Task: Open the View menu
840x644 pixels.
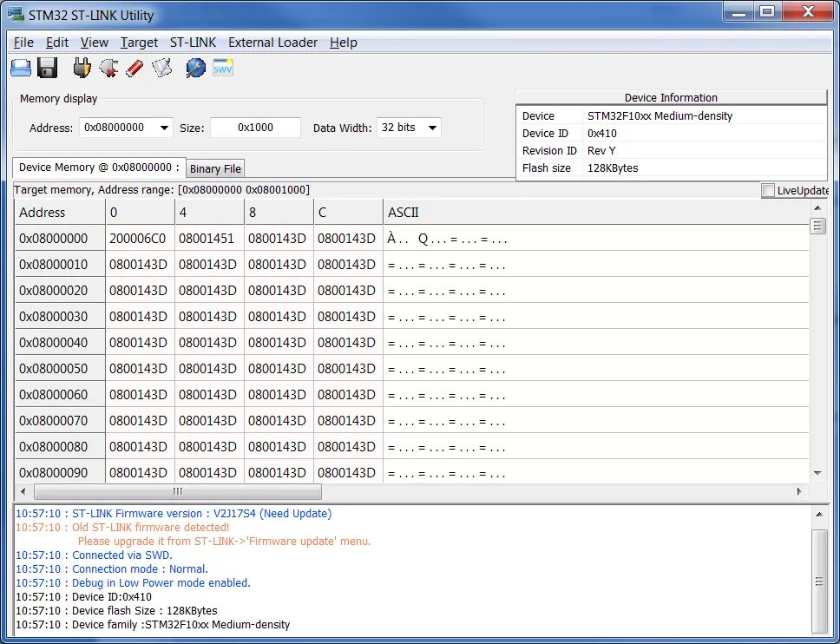Action: click(x=95, y=43)
